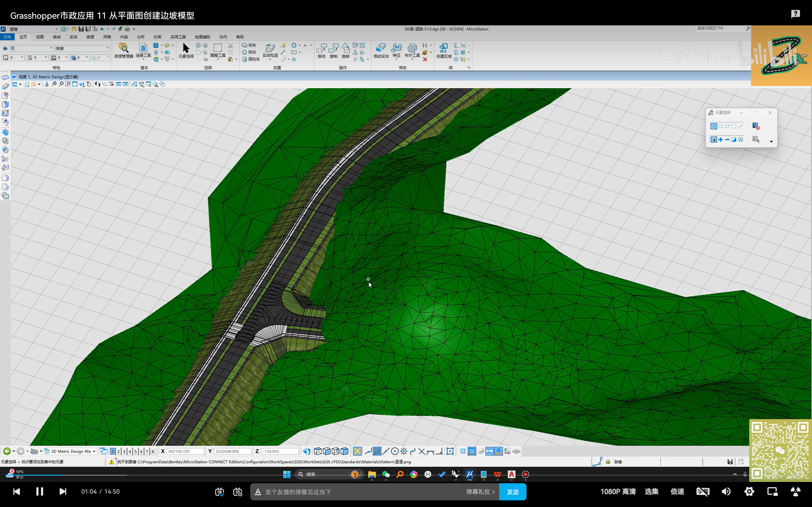Expand the 建模 workflow dropdown
The image size is (812, 507).
56,29
